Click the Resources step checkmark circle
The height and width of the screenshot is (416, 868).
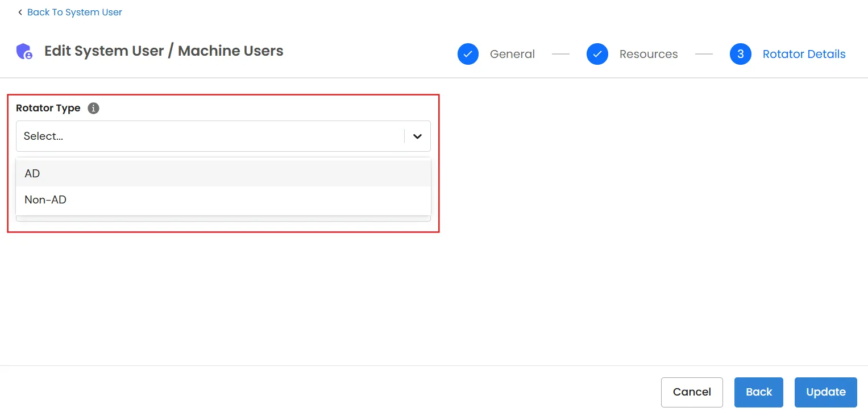[597, 54]
